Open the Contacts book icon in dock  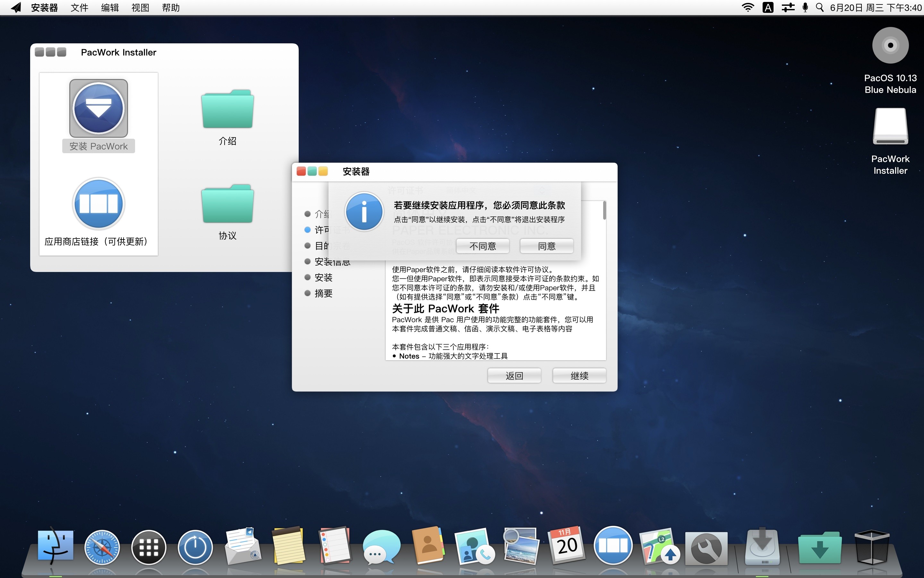point(428,546)
